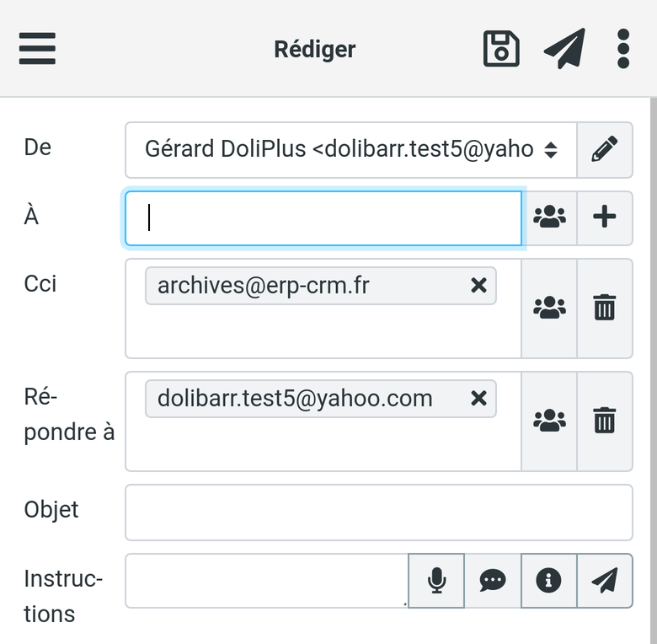This screenshot has width=657, height=644.
Task: Start voice dictation with microphone icon
Action: 436,581
